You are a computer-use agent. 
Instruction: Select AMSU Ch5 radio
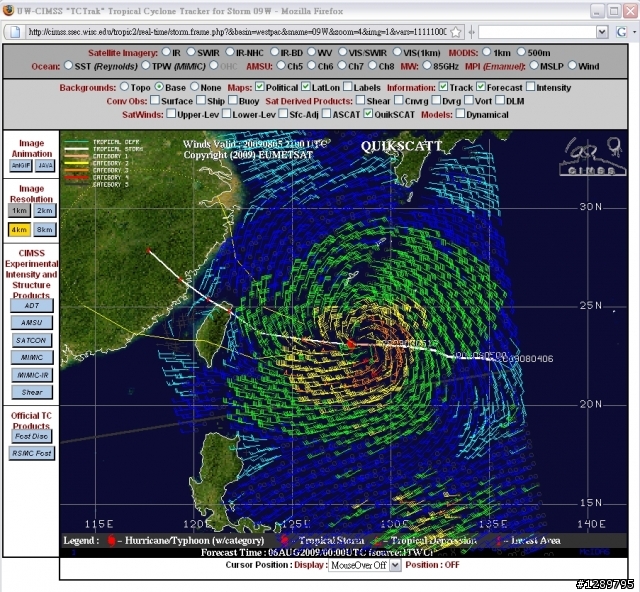pyautogui.click(x=280, y=65)
